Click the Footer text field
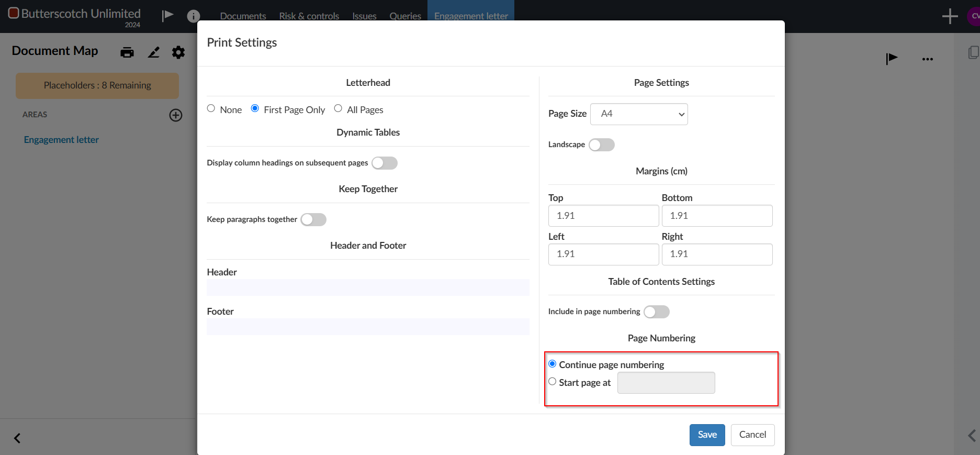The width and height of the screenshot is (980, 455). click(x=368, y=327)
